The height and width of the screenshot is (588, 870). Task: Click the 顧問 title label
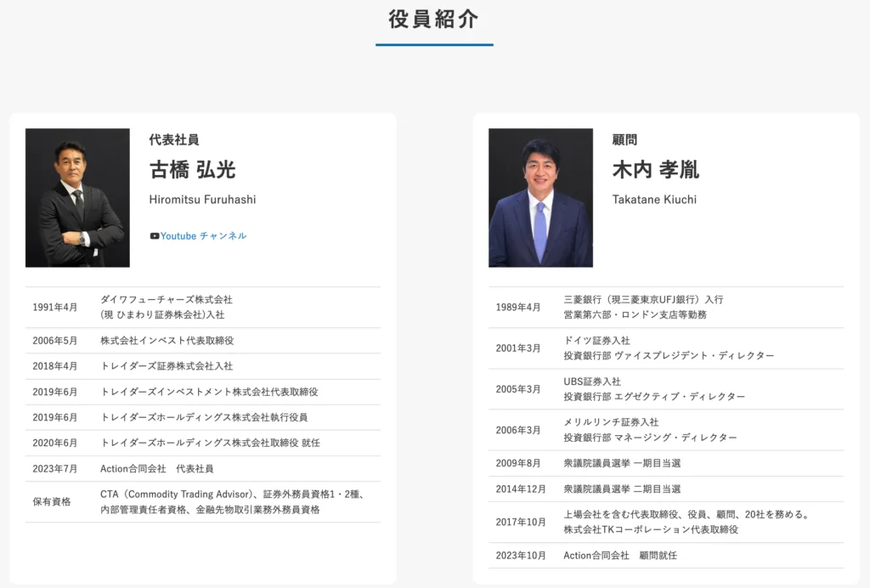pyautogui.click(x=624, y=140)
